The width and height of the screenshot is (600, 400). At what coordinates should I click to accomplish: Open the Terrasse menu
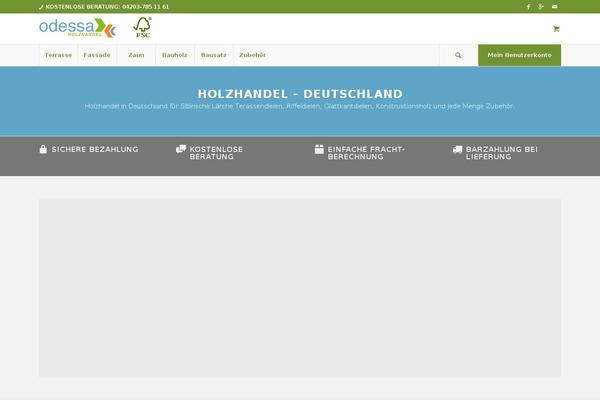58,55
